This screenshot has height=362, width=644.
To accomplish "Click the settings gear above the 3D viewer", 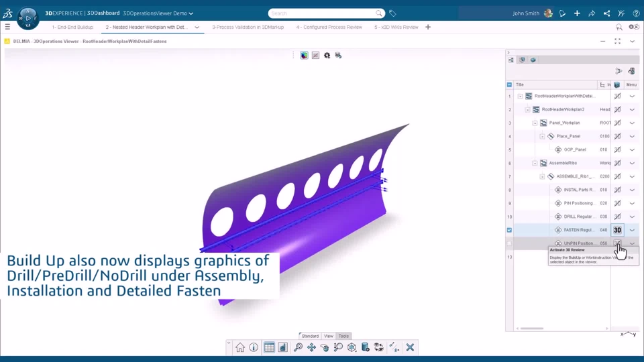I will click(327, 56).
